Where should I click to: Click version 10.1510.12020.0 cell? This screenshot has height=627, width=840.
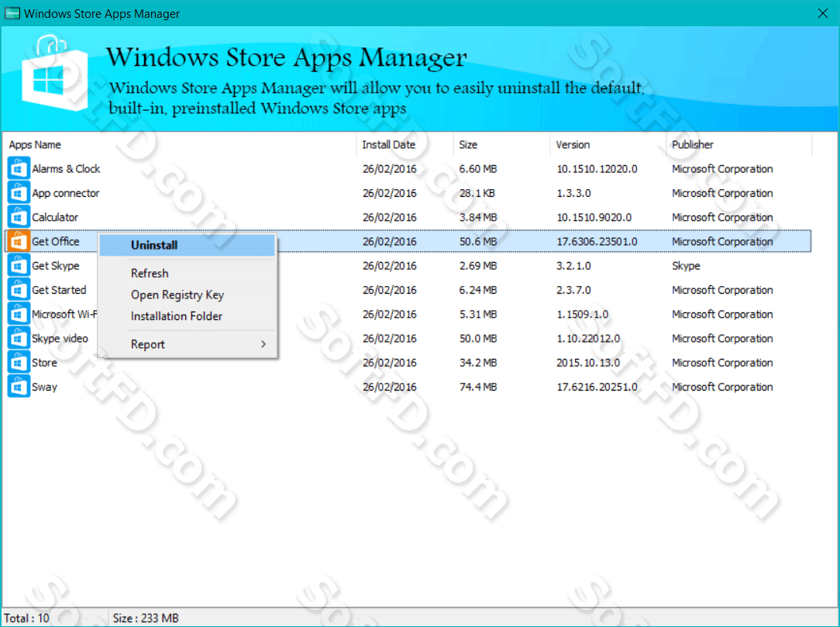(597, 169)
